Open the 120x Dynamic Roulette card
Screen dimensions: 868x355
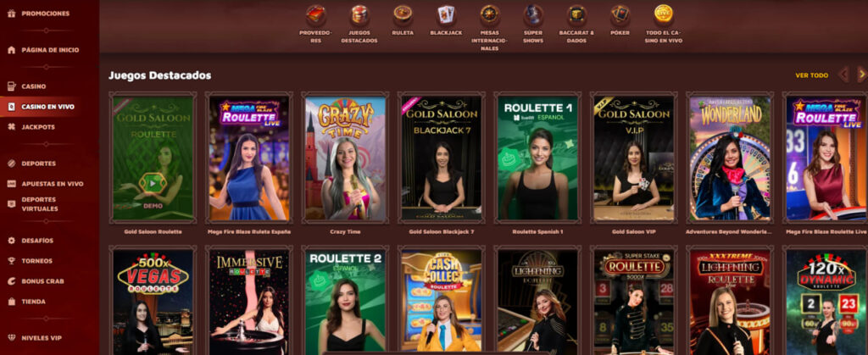[826, 301]
